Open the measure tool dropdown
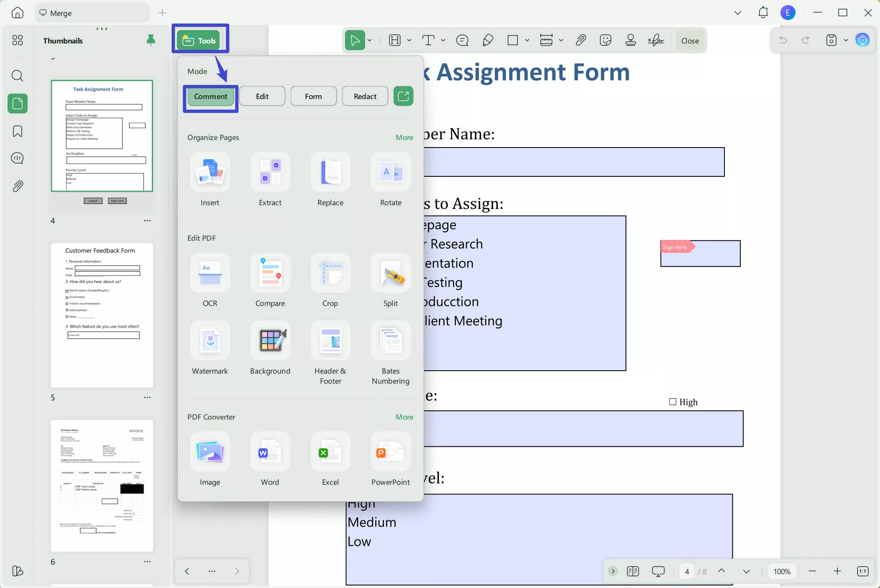880x588 pixels. tap(561, 40)
